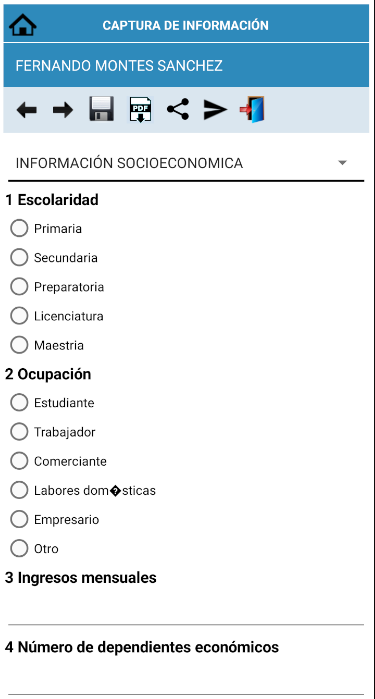Click the Fernando Montes Sanchez name bar
This screenshot has height=699, width=375.
(186, 66)
